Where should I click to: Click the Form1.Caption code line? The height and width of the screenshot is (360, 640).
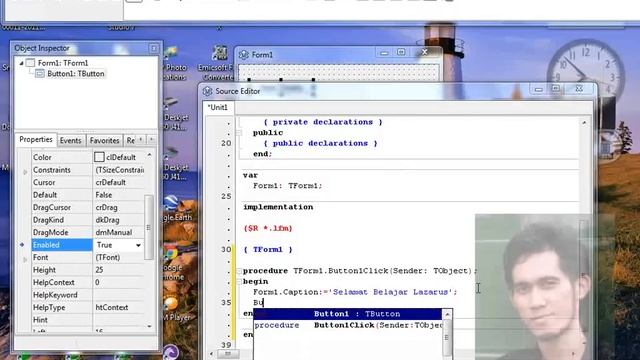coord(355,292)
